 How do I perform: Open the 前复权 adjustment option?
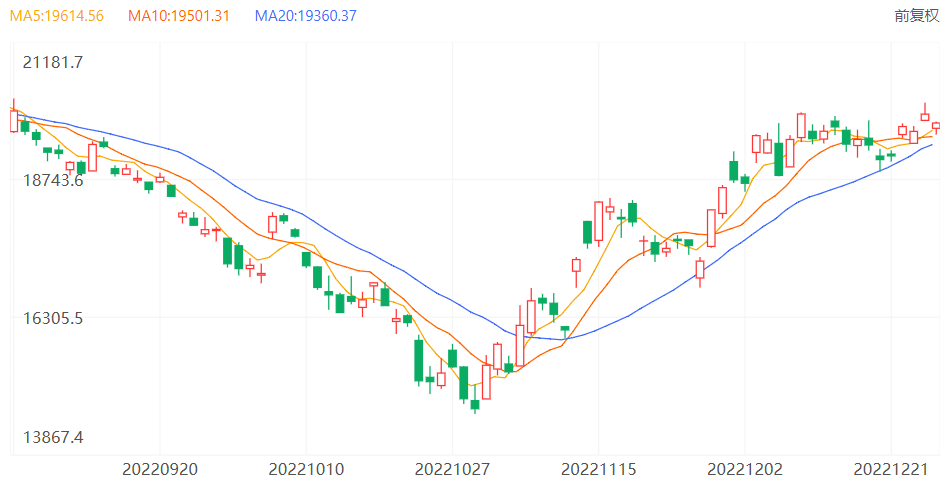pos(916,16)
